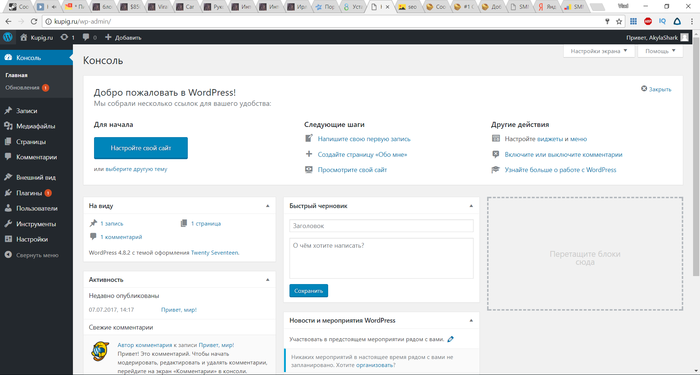The height and width of the screenshot is (375, 700).
Task: Open the WordPress logo menu
Action: [8, 38]
